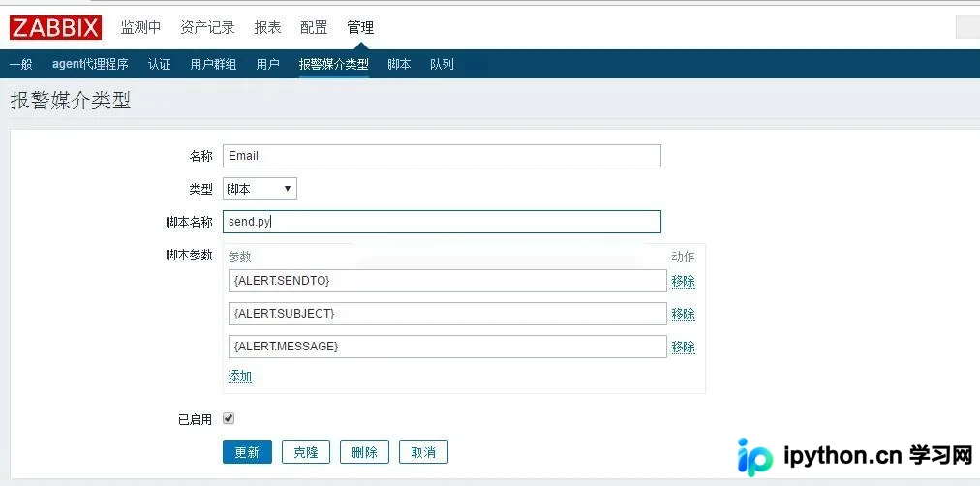The height and width of the screenshot is (486, 980).
Task: Open the 监测中 top menu
Action: pyautogui.click(x=140, y=27)
